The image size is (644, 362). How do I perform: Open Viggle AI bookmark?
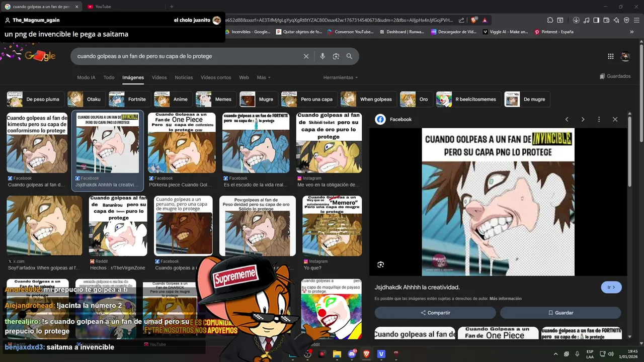(506, 32)
